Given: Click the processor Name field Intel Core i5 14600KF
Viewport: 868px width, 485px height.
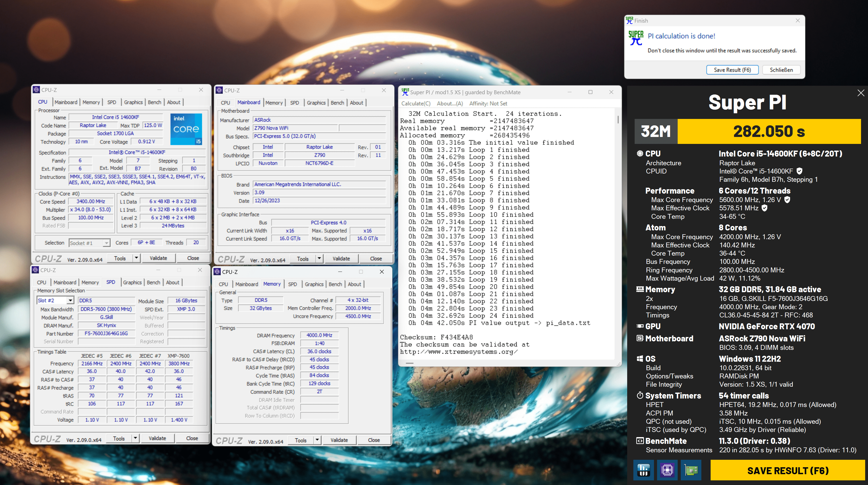Looking at the screenshot, I should [116, 117].
